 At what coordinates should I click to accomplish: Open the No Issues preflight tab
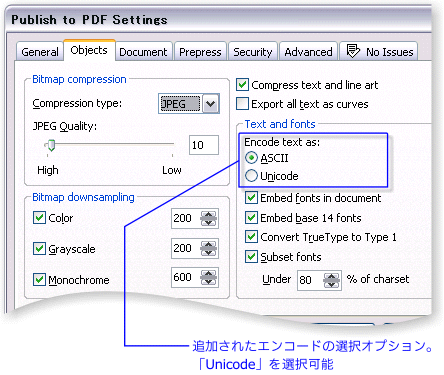click(x=379, y=51)
